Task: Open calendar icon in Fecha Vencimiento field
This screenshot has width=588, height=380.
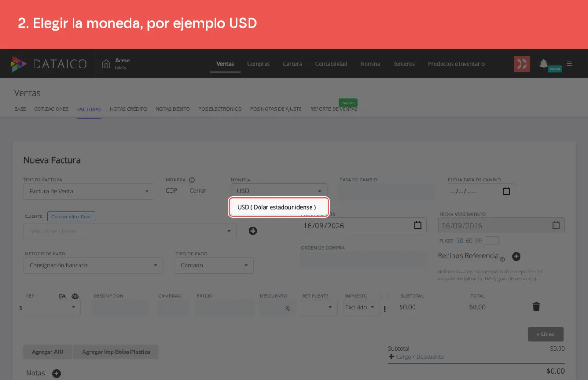Action: (556, 225)
